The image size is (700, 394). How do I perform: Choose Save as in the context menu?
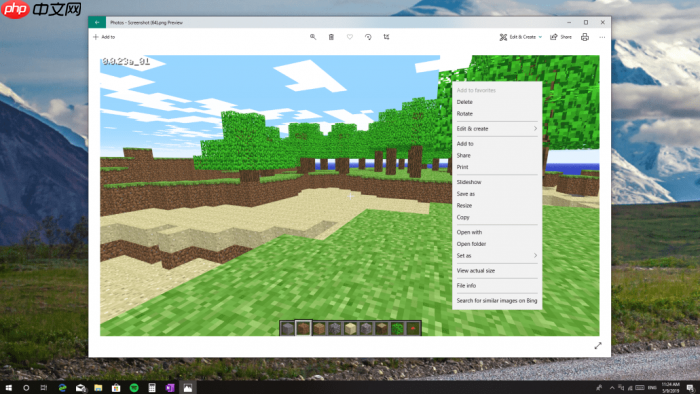(x=497, y=194)
